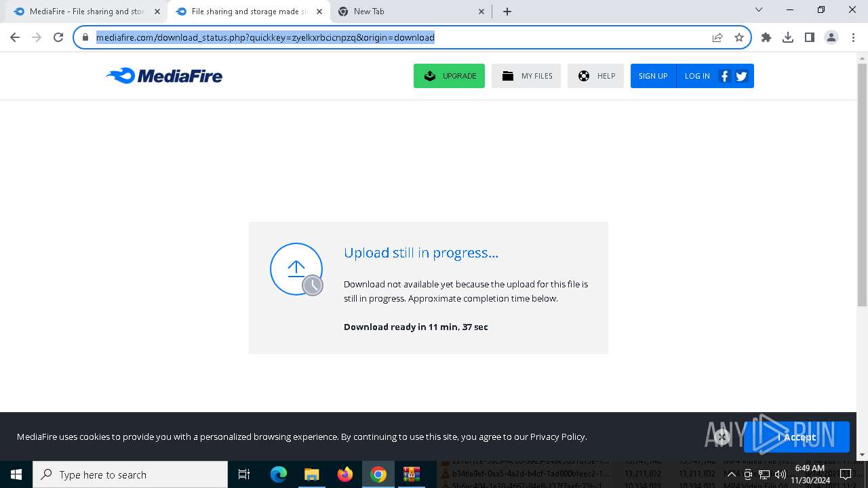Click the upload progress clock icon
The image size is (868, 488).
(x=313, y=285)
